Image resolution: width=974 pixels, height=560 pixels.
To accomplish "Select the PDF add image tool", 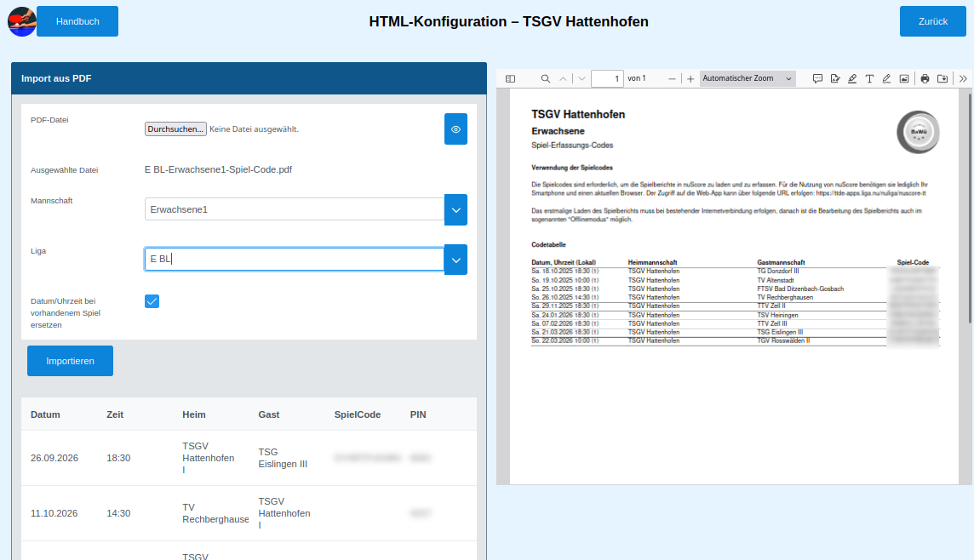I will 904,79.
